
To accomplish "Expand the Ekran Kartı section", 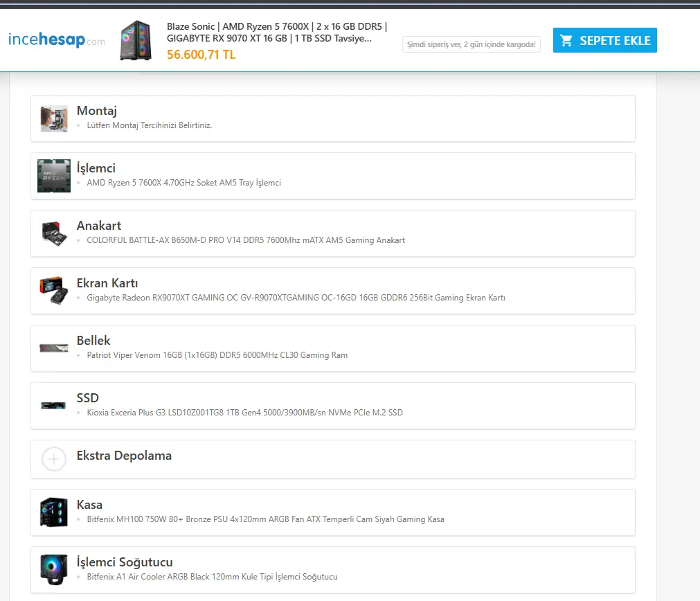I will 332,291.
